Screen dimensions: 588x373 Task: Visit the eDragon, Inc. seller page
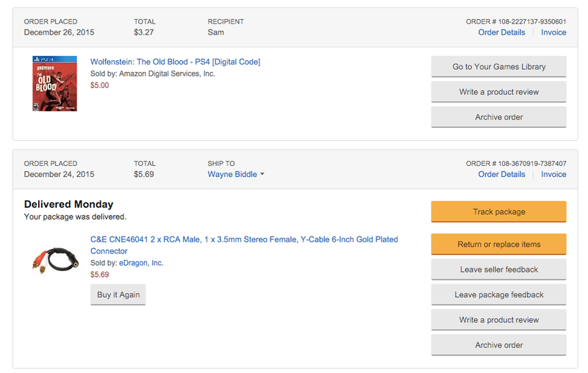point(141,263)
